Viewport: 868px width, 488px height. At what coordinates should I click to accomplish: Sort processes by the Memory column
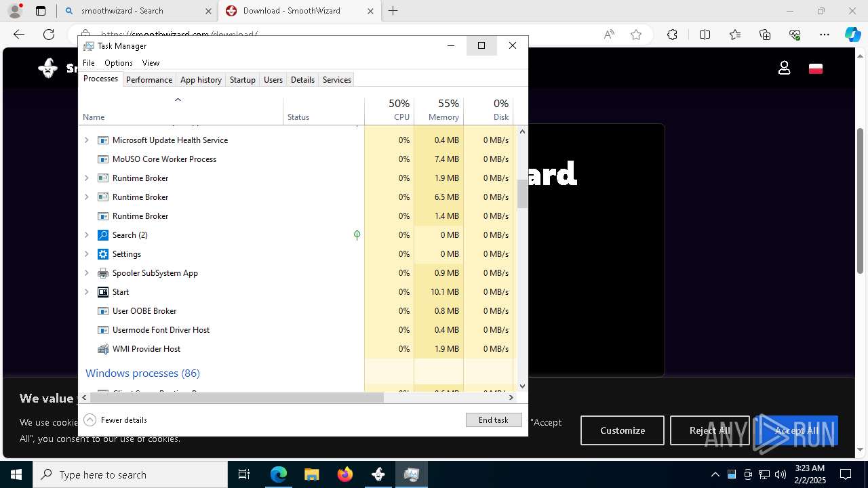click(439, 110)
